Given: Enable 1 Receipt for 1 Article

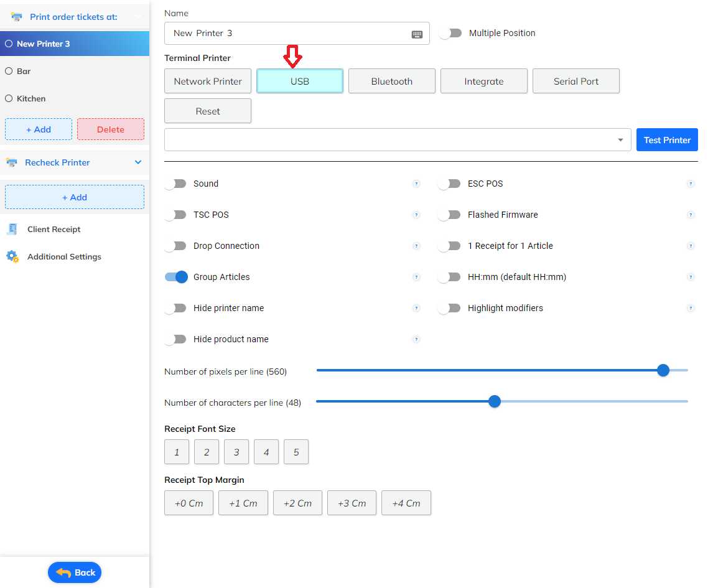Looking at the screenshot, I should coord(449,246).
